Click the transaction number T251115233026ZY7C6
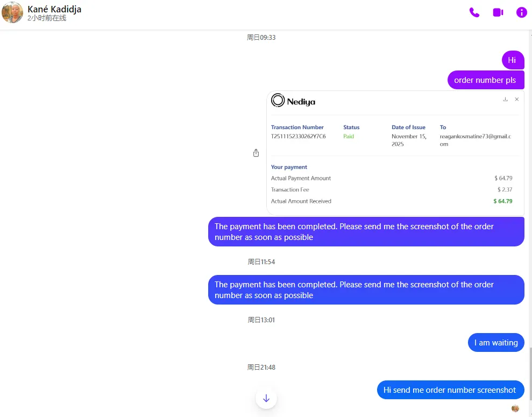 click(298, 137)
